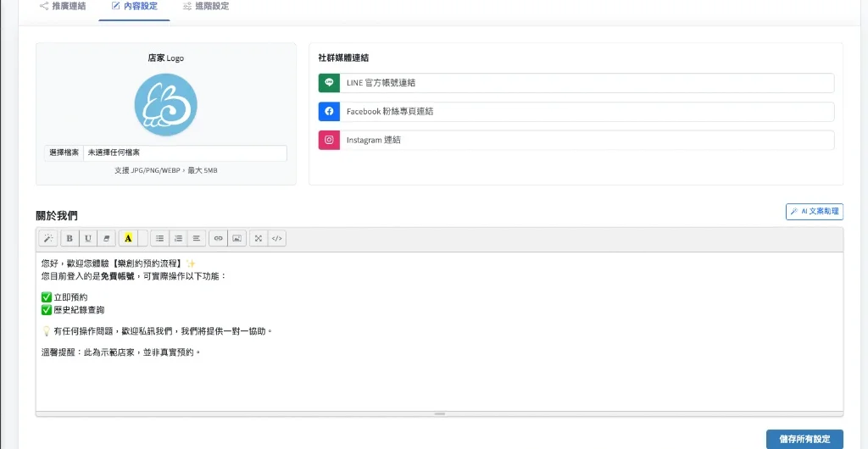Screen dimensions: 868x449
Task: Open the magic wand style menu
Action: [47, 239]
